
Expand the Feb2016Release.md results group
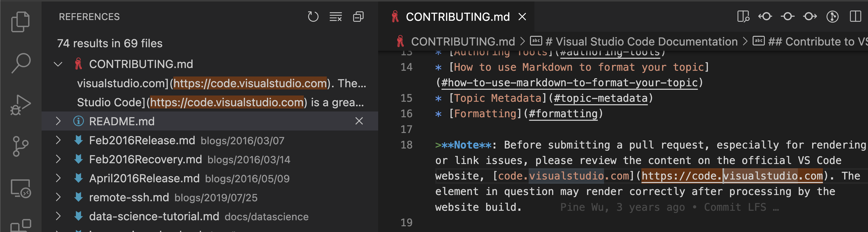point(59,140)
